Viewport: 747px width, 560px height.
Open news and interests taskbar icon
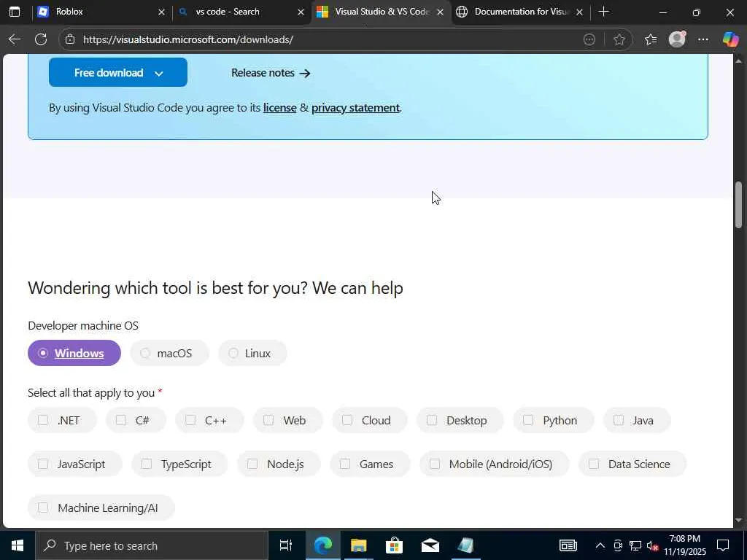pos(568,545)
